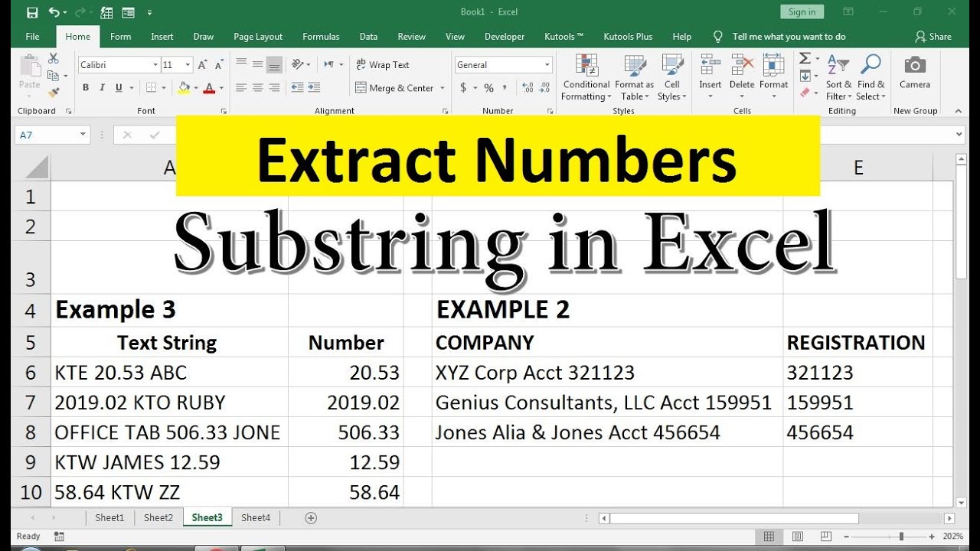
Task: Open the Calibri font name dropdown
Action: coord(155,65)
